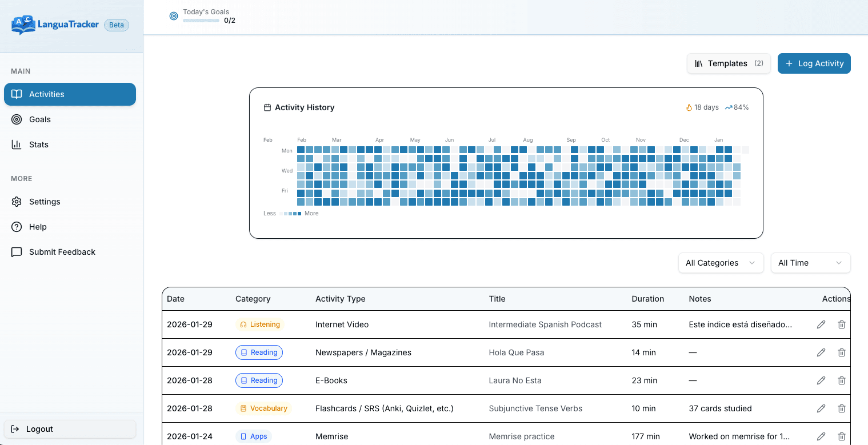The height and width of the screenshot is (445, 868).
Task: Click the Today's Goals progress bar
Action: click(201, 20)
